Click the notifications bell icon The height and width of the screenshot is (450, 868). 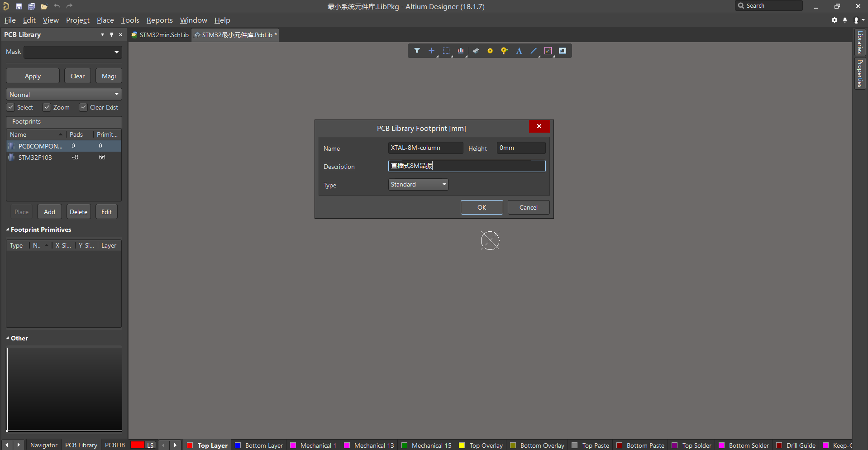click(x=845, y=20)
